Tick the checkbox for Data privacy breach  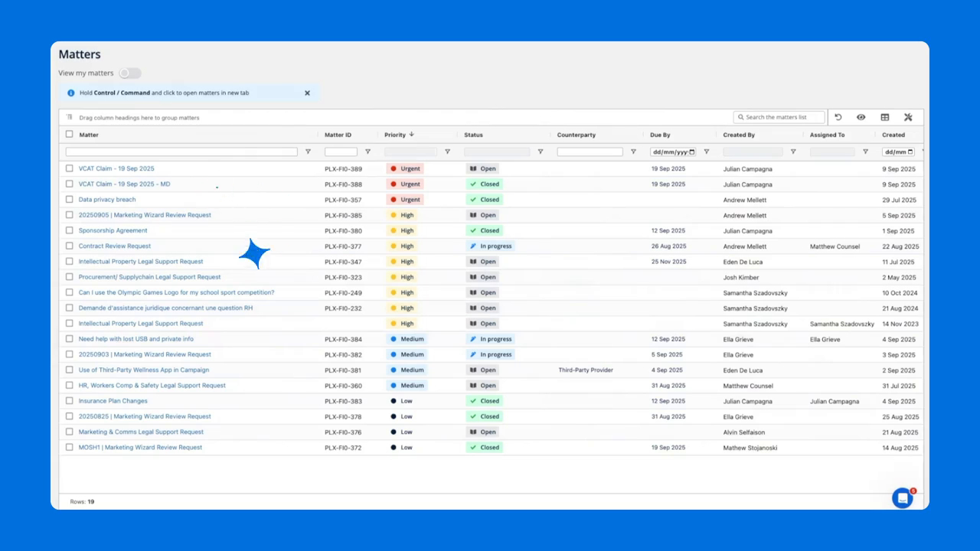tap(70, 200)
